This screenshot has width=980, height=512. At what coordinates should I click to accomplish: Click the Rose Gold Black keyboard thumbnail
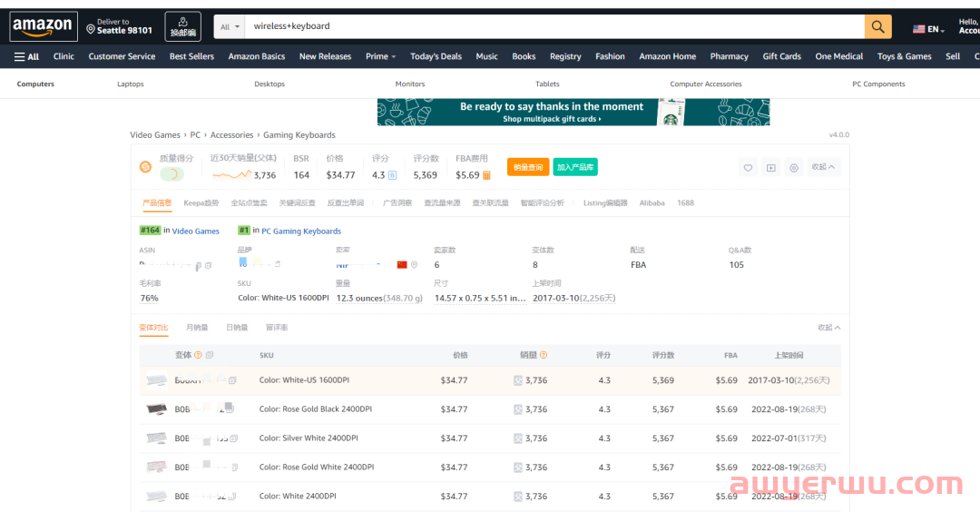[x=156, y=409]
